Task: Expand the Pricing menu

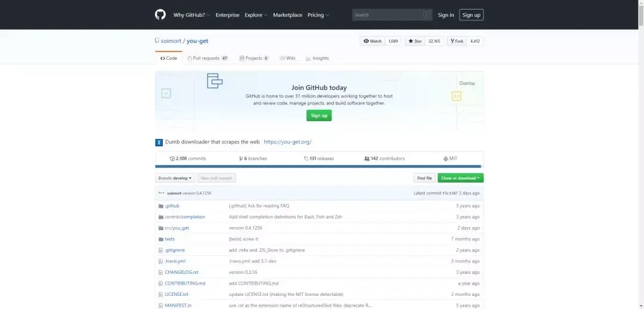Action: 318,15
